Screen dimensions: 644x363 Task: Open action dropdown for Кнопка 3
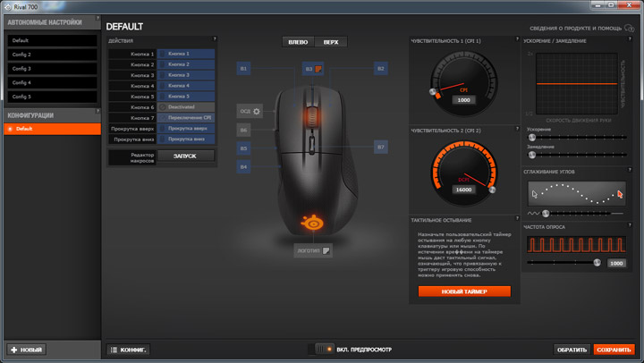click(186, 75)
